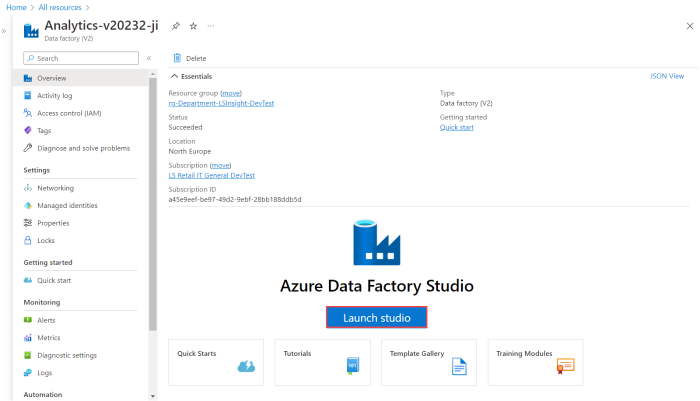The height and width of the screenshot is (401, 700).
Task: Select Overview menu item
Action: (52, 78)
